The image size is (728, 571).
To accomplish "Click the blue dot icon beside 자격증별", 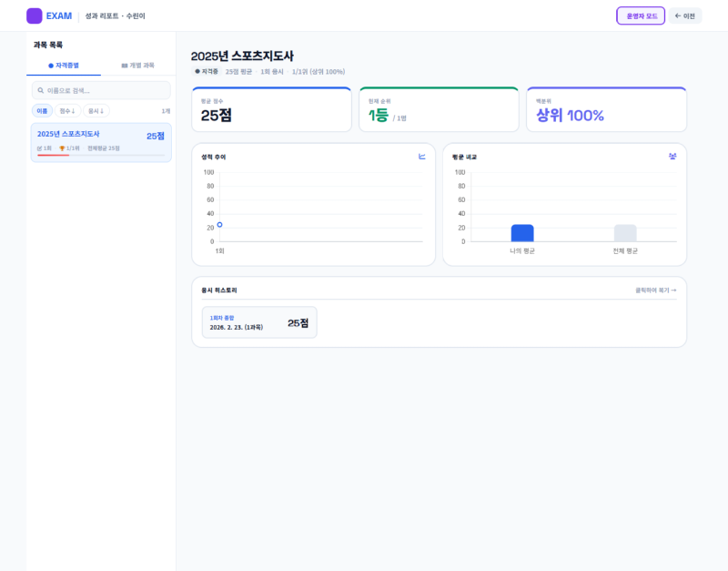I will [x=51, y=65].
